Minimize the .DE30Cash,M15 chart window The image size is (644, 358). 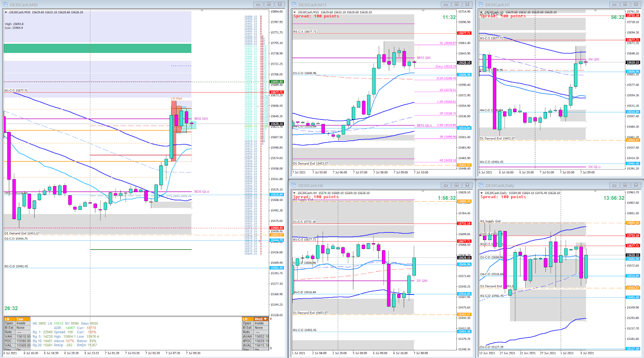point(446,4)
